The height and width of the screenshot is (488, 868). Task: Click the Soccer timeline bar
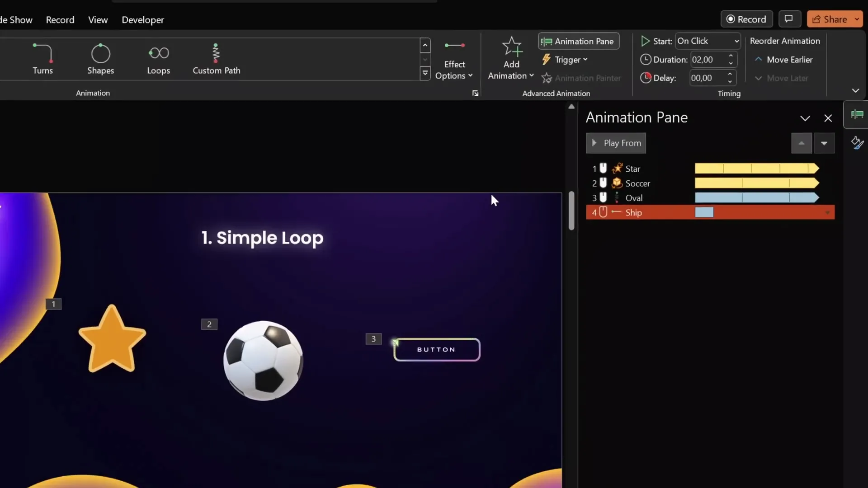point(757,183)
